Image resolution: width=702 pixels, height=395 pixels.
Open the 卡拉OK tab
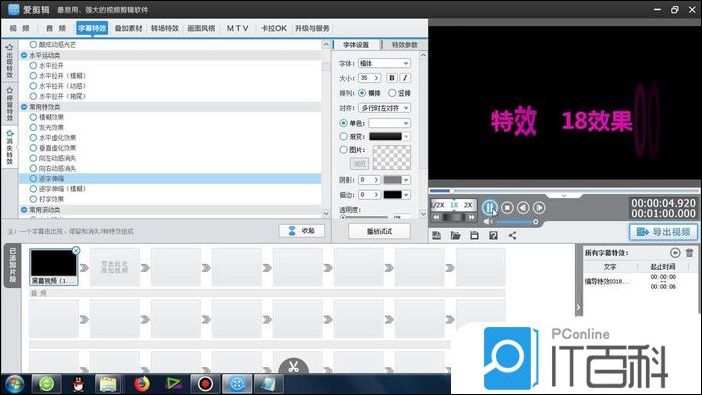pyautogui.click(x=274, y=28)
